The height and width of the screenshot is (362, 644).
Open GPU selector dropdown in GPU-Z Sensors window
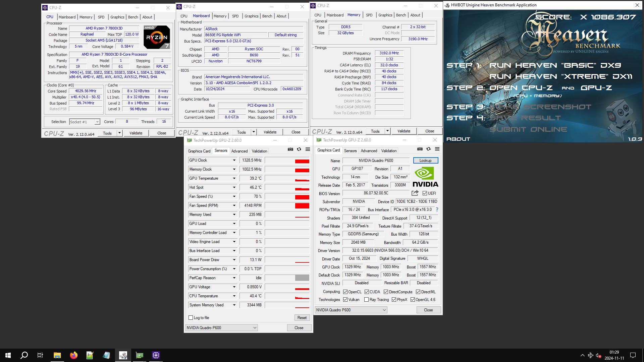(221, 328)
